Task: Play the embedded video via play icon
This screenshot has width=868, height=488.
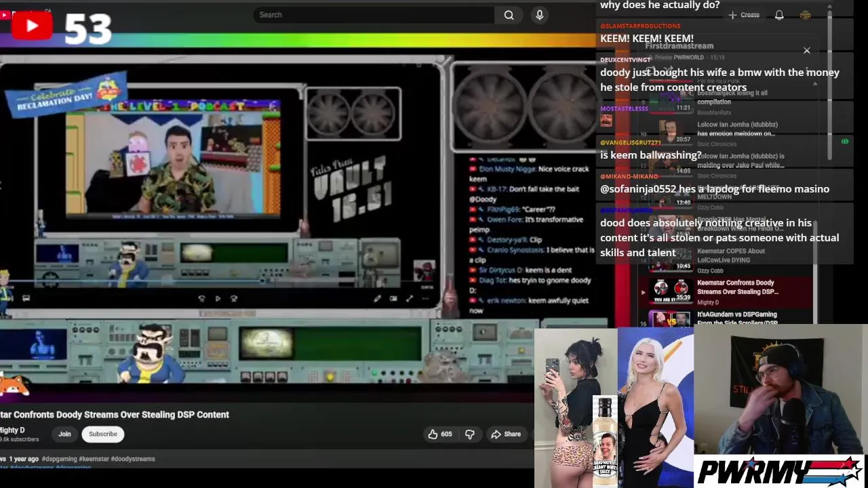Action: tap(218, 298)
